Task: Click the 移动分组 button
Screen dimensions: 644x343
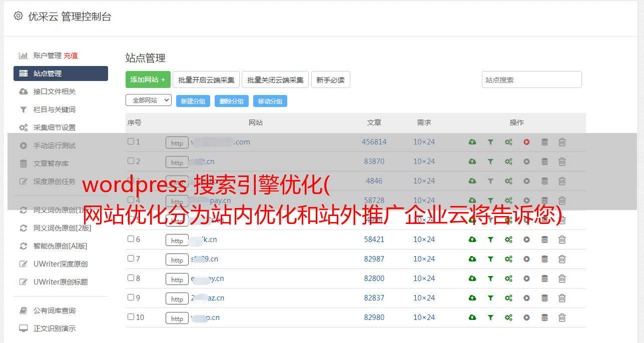Action: 270,101
